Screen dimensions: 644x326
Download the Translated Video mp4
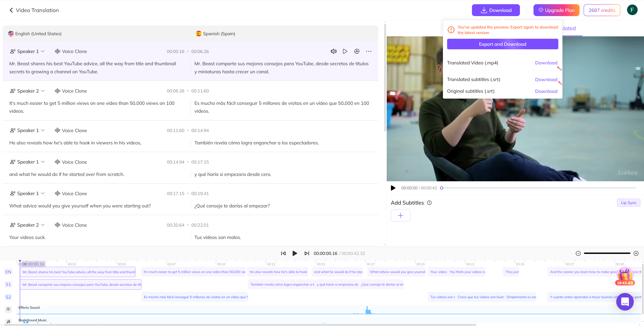(x=546, y=63)
